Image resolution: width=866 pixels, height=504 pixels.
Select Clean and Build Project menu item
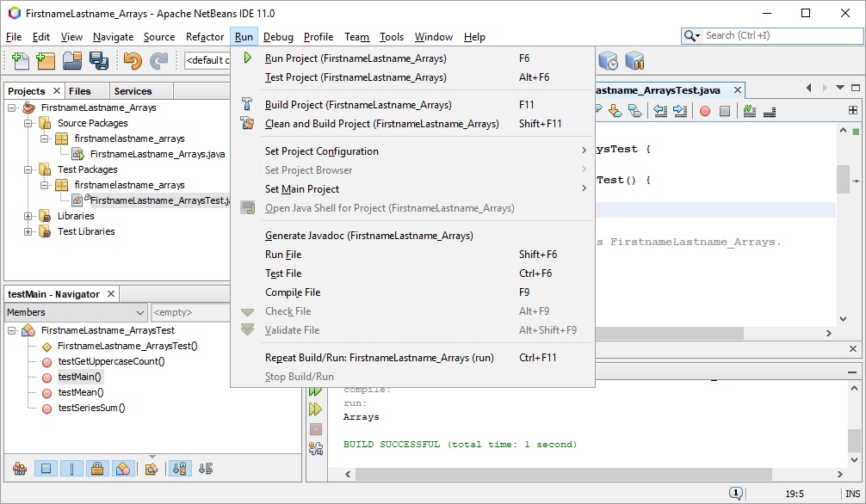click(x=412, y=124)
